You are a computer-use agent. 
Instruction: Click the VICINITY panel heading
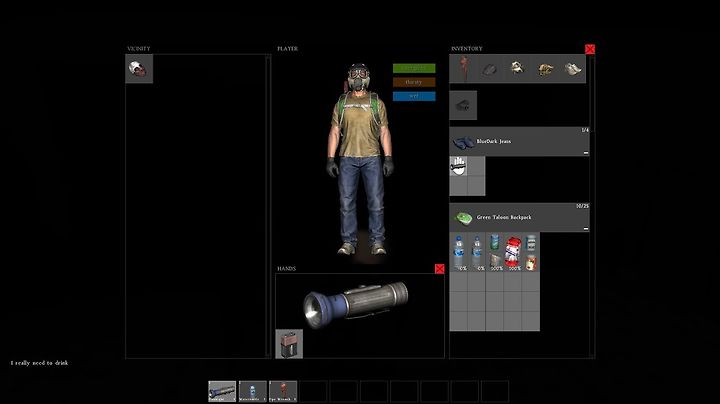(x=139, y=48)
